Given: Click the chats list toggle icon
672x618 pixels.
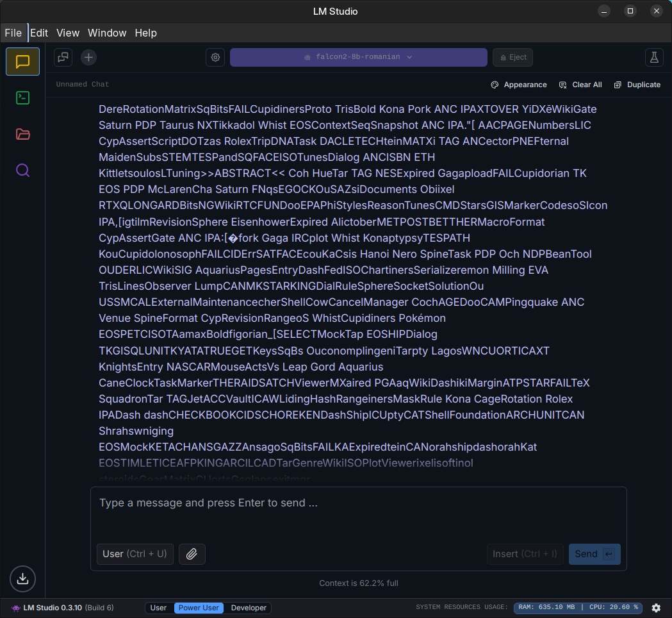Looking at the screenshot, I should point(63,57).
